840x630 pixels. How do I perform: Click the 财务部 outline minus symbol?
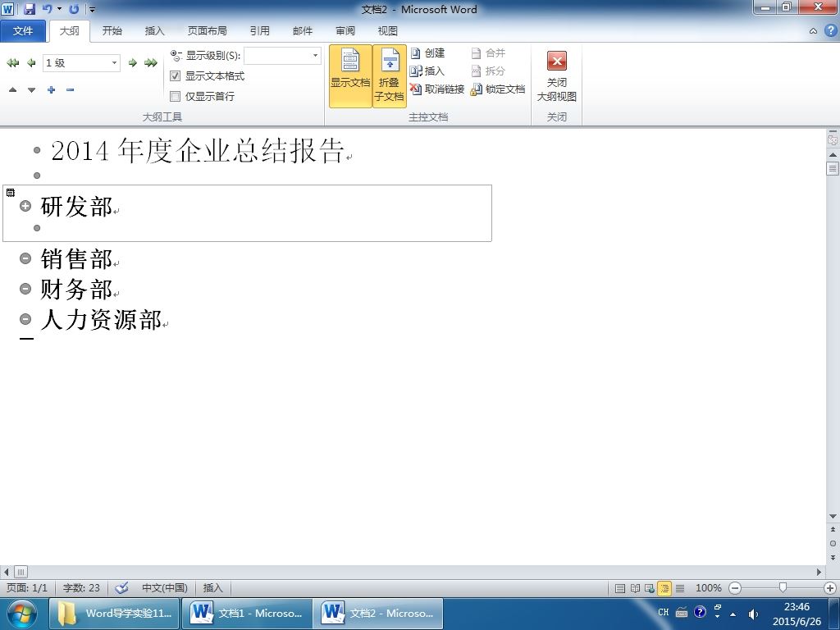pos(25,290)
